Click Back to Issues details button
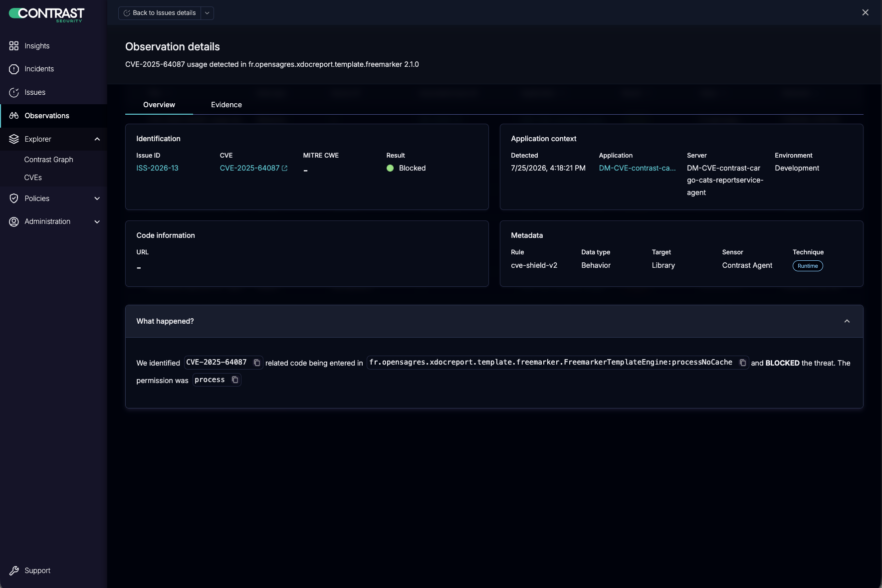 160,13
